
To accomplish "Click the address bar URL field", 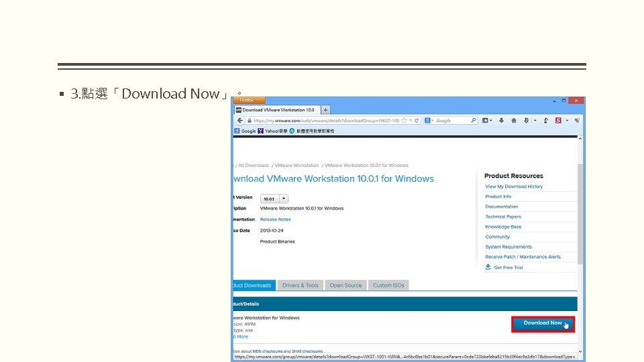I will (325, 121).
